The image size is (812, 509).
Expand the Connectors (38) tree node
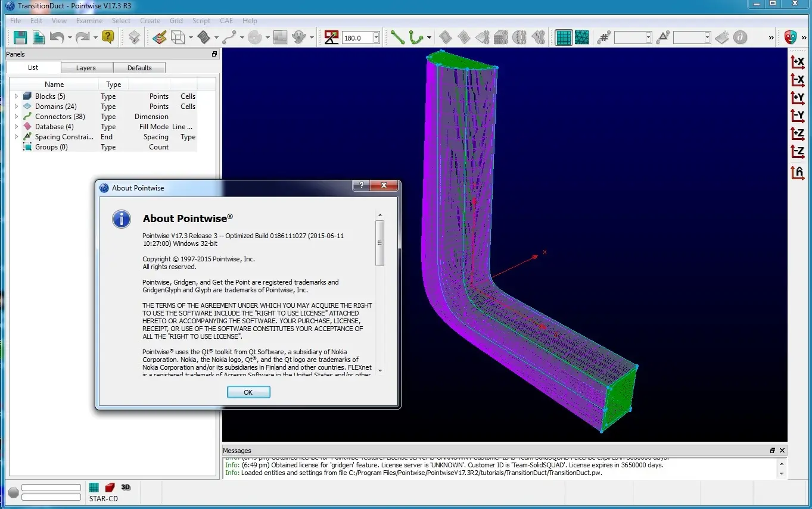tap(16, 117)
